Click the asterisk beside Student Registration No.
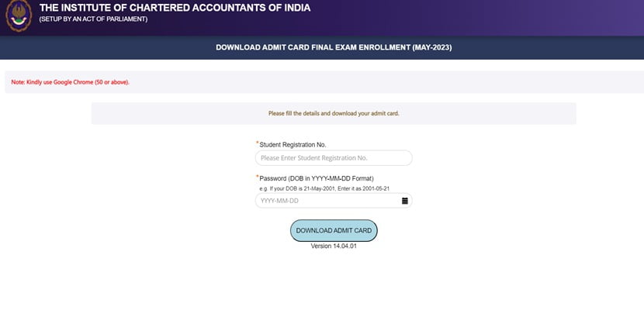 coord(257,143)
